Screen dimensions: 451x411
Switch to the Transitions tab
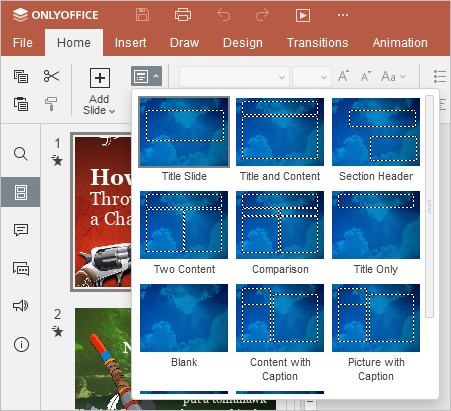tap(317, 43)
